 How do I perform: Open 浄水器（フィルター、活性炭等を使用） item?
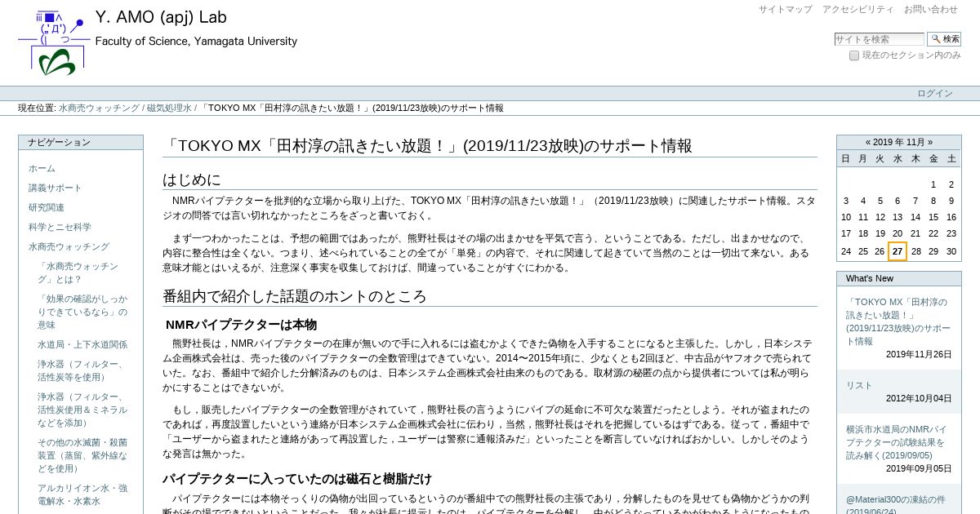[80, 370]
